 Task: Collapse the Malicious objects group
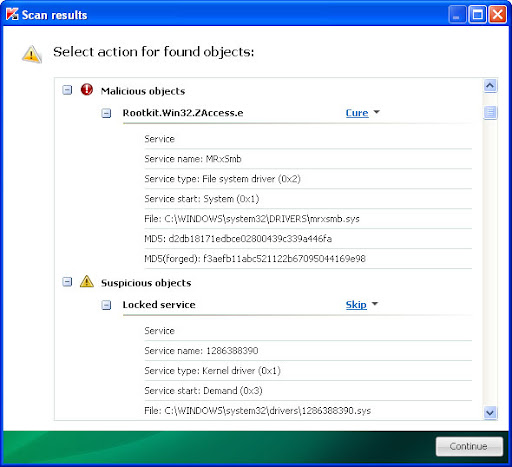point(67,90)
